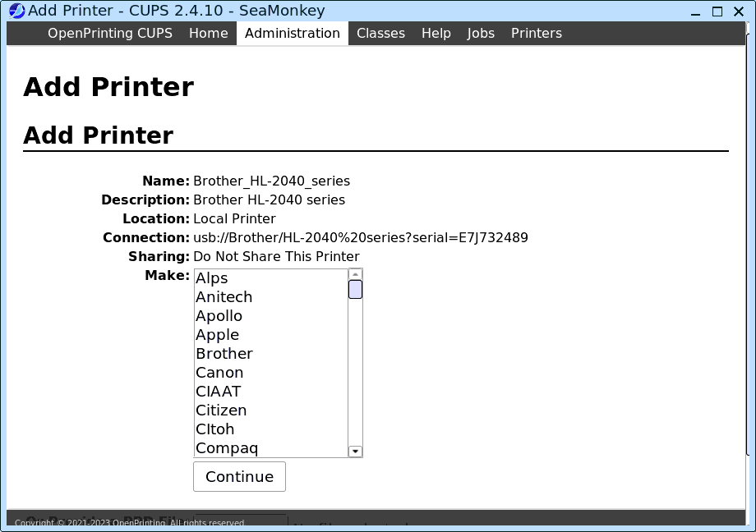This screenshot has height=532, width=756.
Task: Click Do Not Share This Printer text
Action: point(276,256)
